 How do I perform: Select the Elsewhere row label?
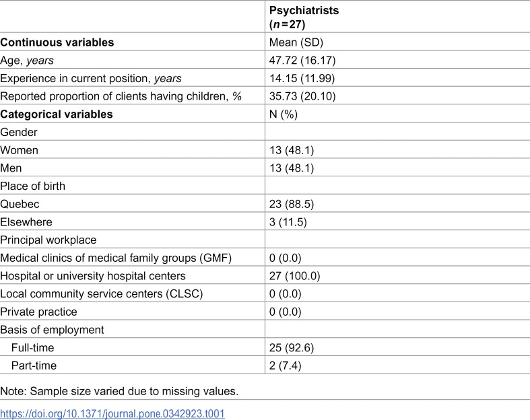(x=26, y=222)
